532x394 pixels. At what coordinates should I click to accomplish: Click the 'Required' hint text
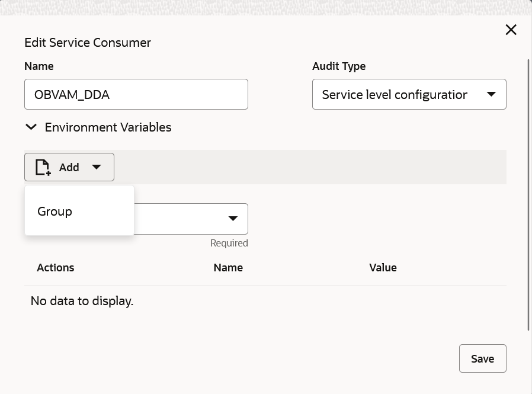(229, 244)
